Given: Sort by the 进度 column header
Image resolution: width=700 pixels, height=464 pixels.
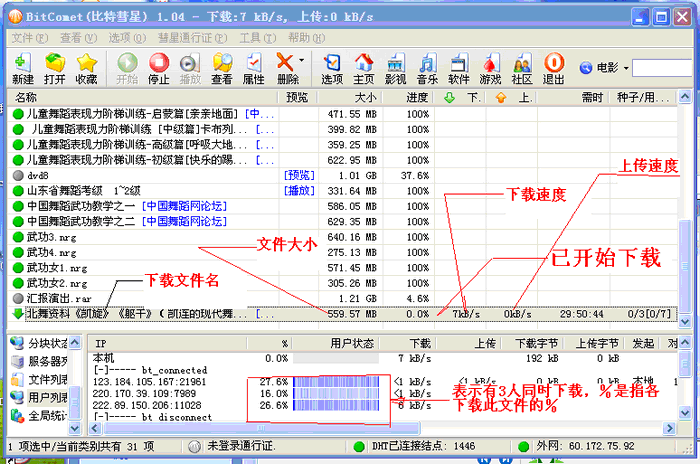Looking at the screenshot, I should (408, 97).
